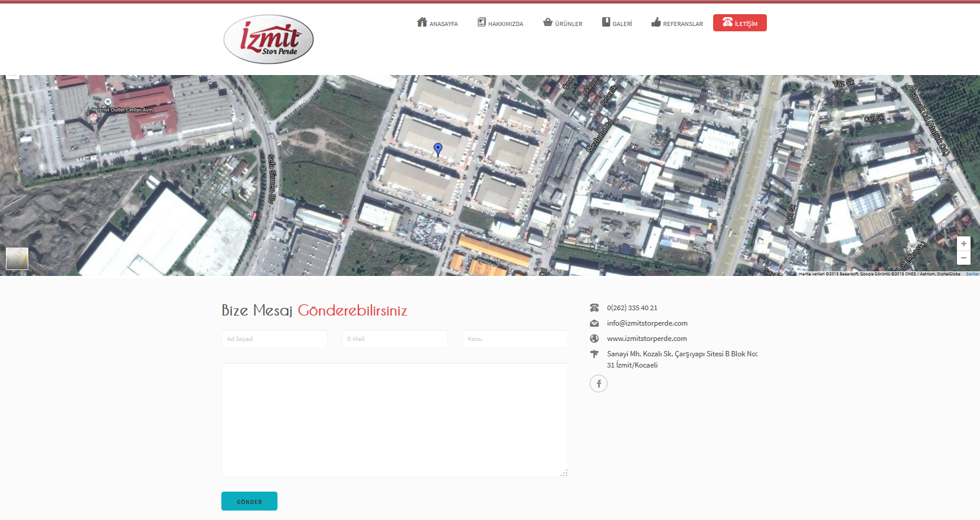
Task: Open the Galeri page
Action: [x=617, y=23]
